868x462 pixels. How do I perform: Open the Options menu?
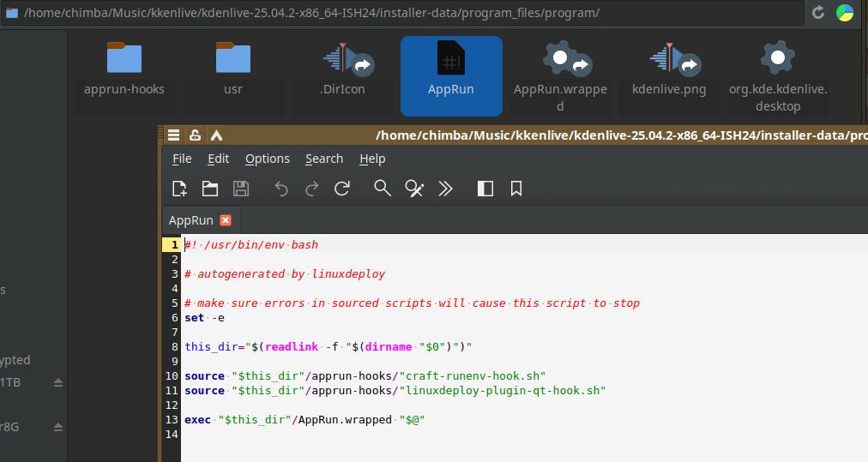click(x=268, y=159)
